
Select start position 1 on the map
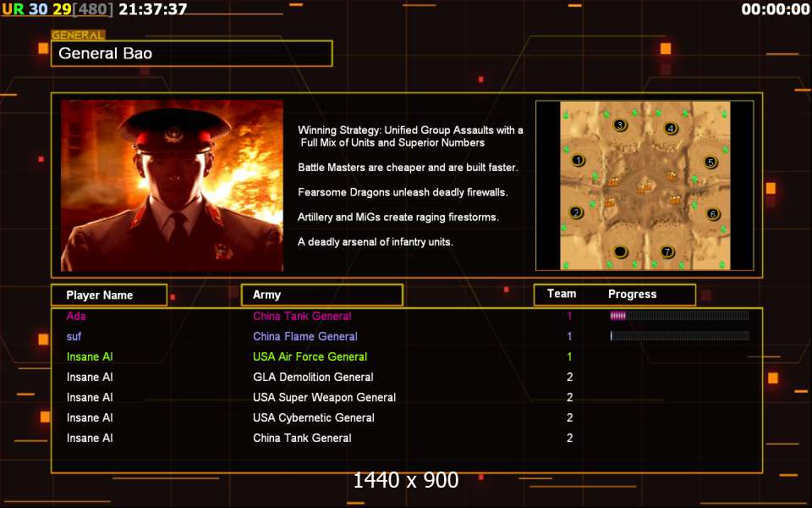pyautogui.click(x=578, y=160)
